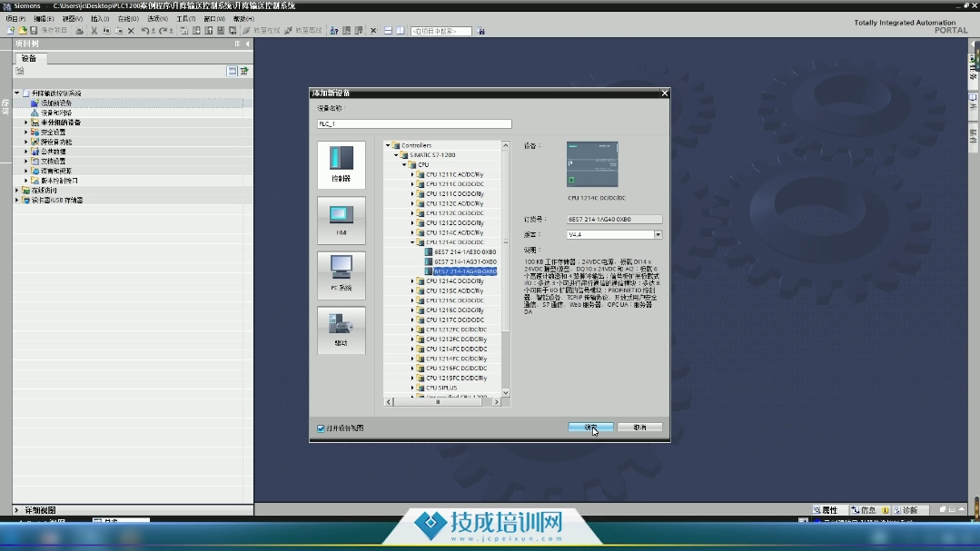This screenshot has height=551, width=980.
Task: Select the 驱动 (Drives) device category icon
Action: pos(342,330)
